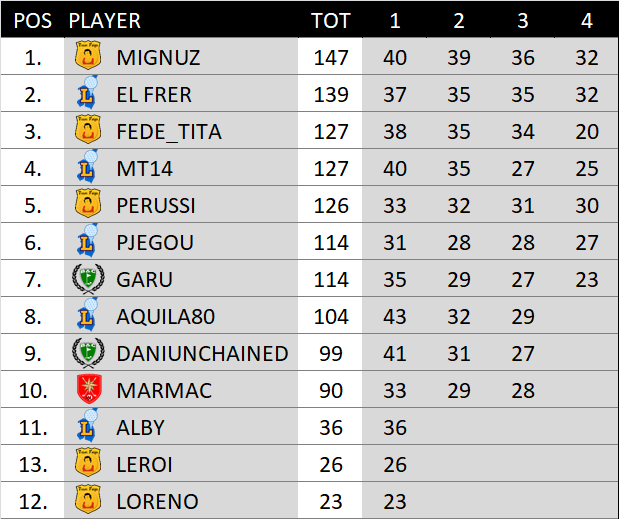Click the green laurel crest beside GARU
The height and width of the screenshot is (519, 619).
[88, 279]
